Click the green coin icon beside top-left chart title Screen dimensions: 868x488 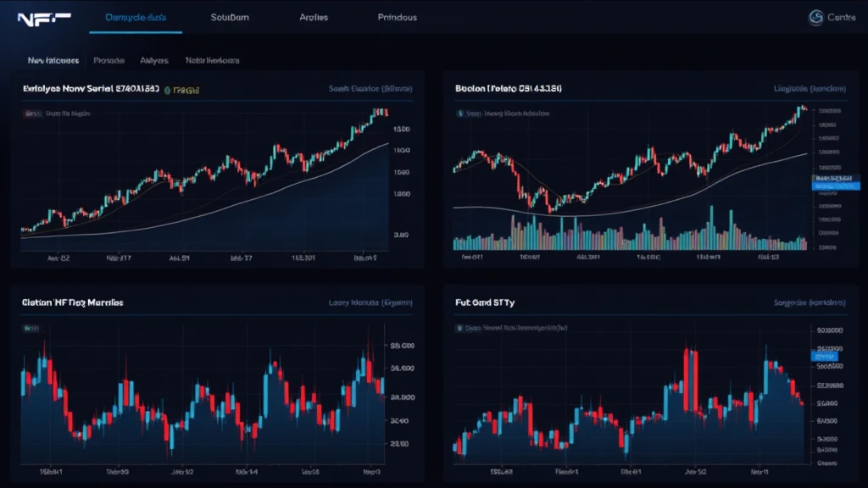point(167,89)
